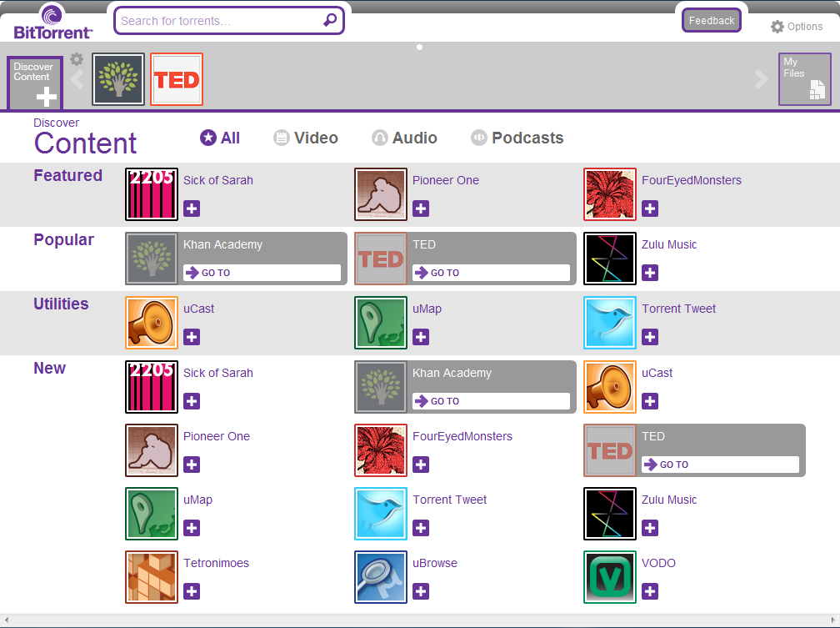840x628 pixels.
Task: Click uBrowse magnifier thumbnail
Action: point(381,577)
